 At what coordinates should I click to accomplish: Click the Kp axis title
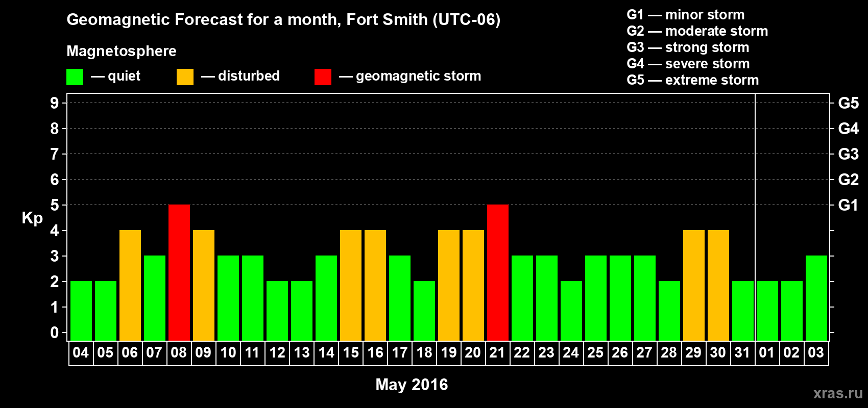pyautogui.click(x=32, y=218)
